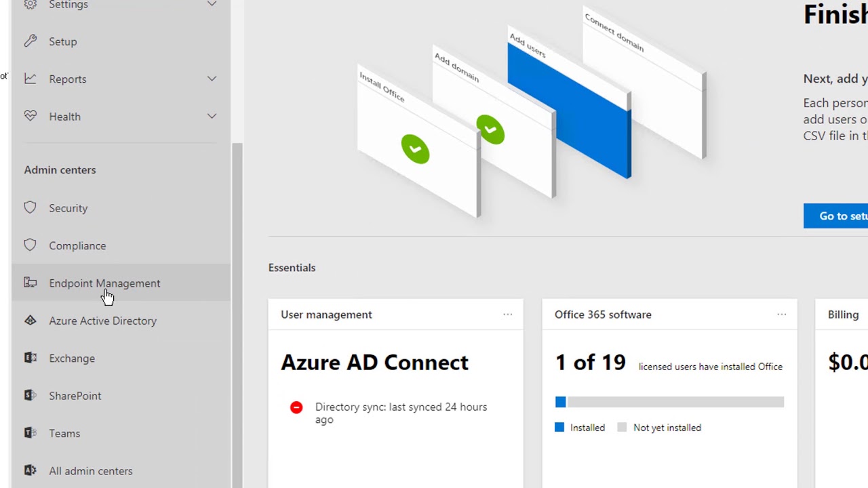
Task: Click the SharePoint admin icon
Action: 31,395
